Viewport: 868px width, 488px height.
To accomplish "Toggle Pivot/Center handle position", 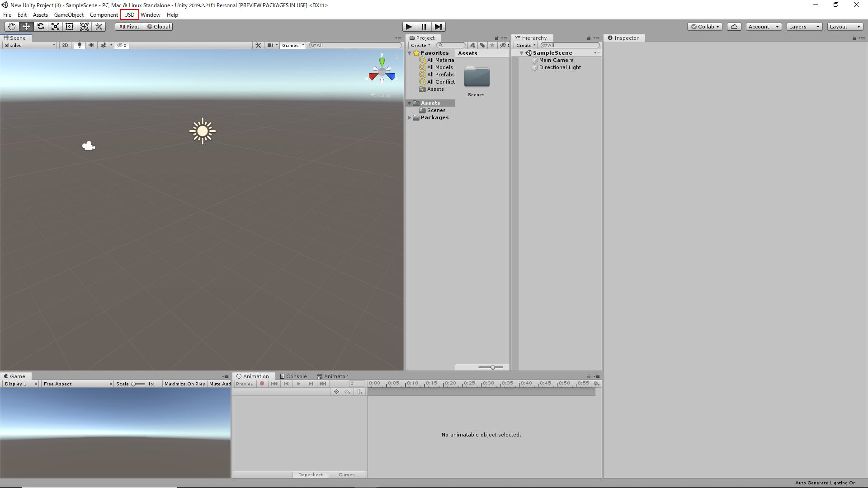I will [130, 27].
